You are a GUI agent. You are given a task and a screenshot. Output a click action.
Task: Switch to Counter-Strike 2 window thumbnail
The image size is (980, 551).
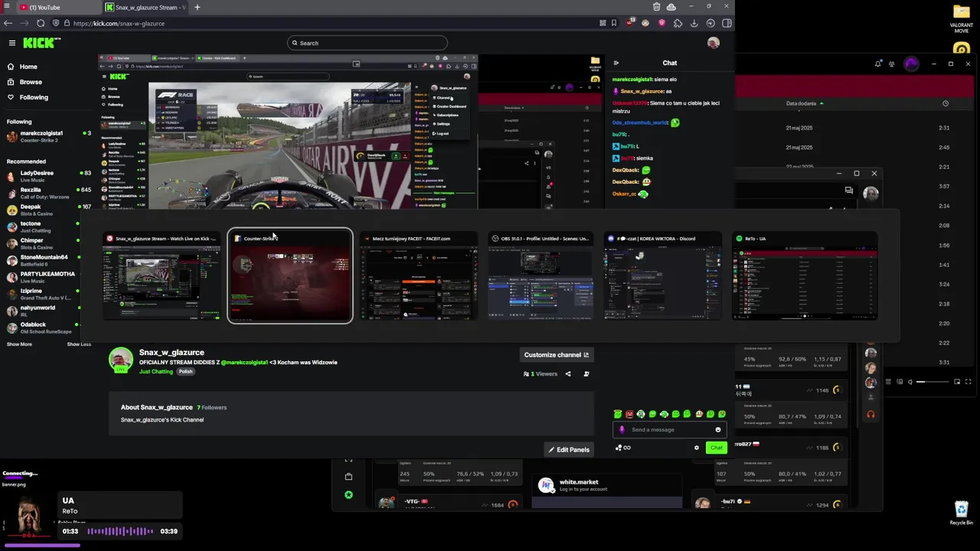[289, 276]
